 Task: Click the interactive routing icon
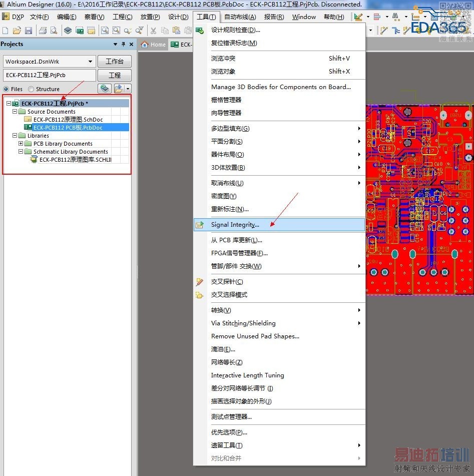pyautogui.click(x=384, y=30)
